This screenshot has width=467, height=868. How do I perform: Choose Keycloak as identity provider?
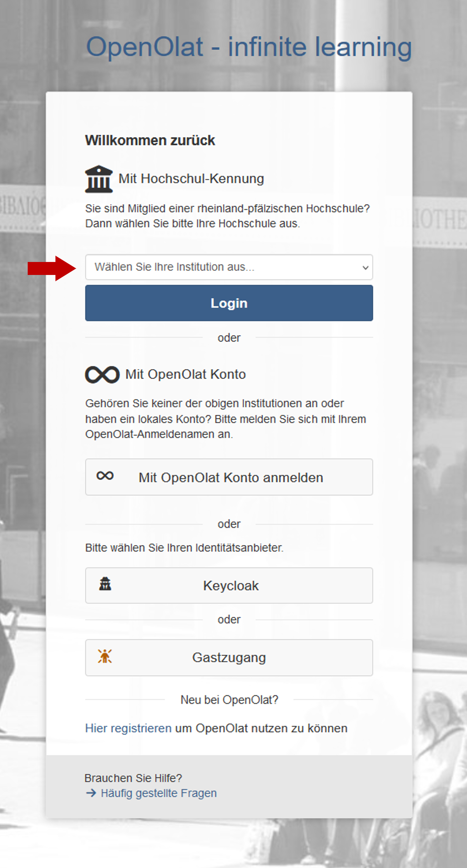coord(231,586)
